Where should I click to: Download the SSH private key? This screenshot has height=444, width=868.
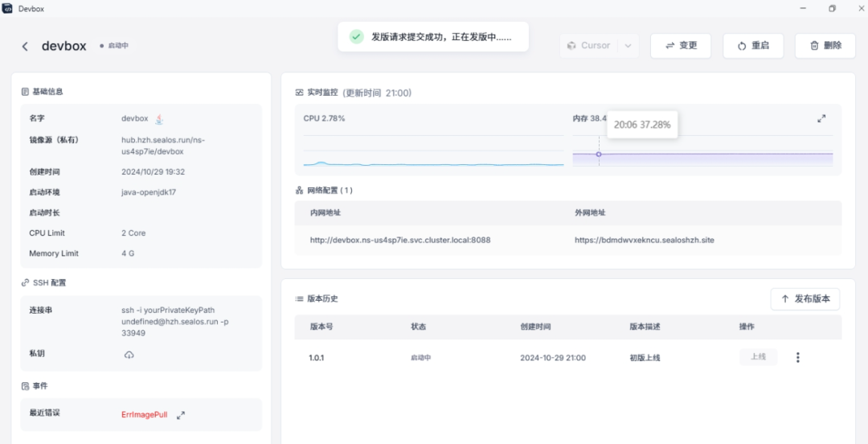coord(129,355)
